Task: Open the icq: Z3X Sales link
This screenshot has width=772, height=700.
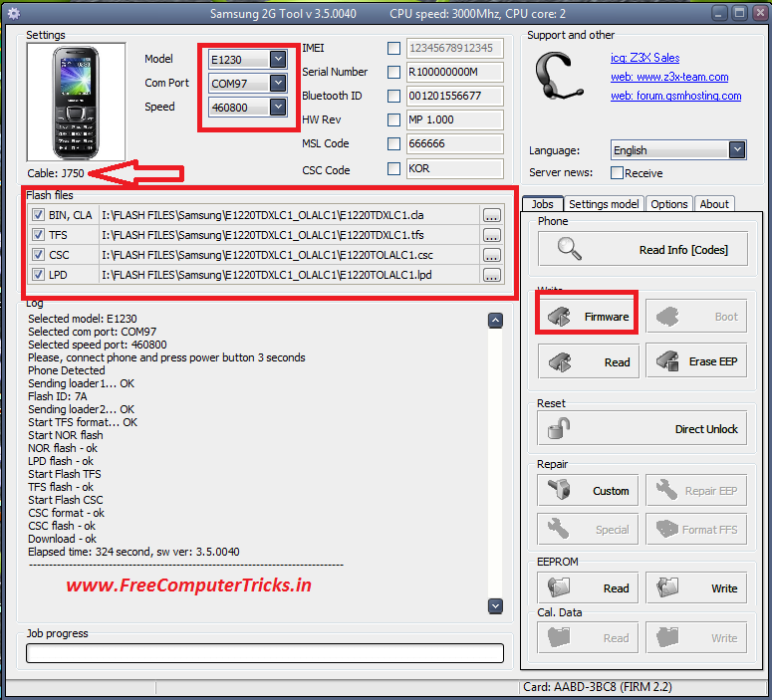Action: tap(644, 58)
